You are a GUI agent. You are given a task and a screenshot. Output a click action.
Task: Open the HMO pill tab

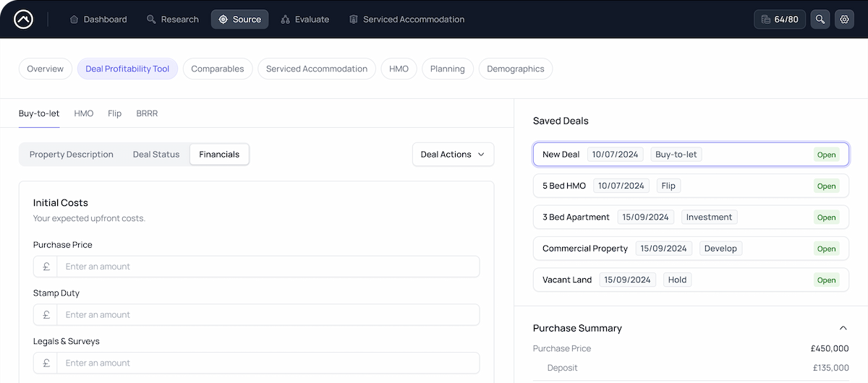[399, 69]
